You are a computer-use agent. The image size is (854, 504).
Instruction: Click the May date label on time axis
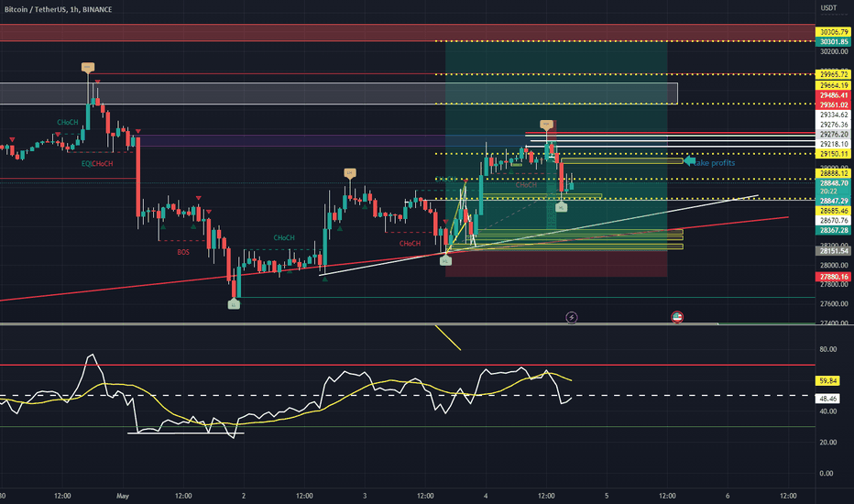[123, 496]
